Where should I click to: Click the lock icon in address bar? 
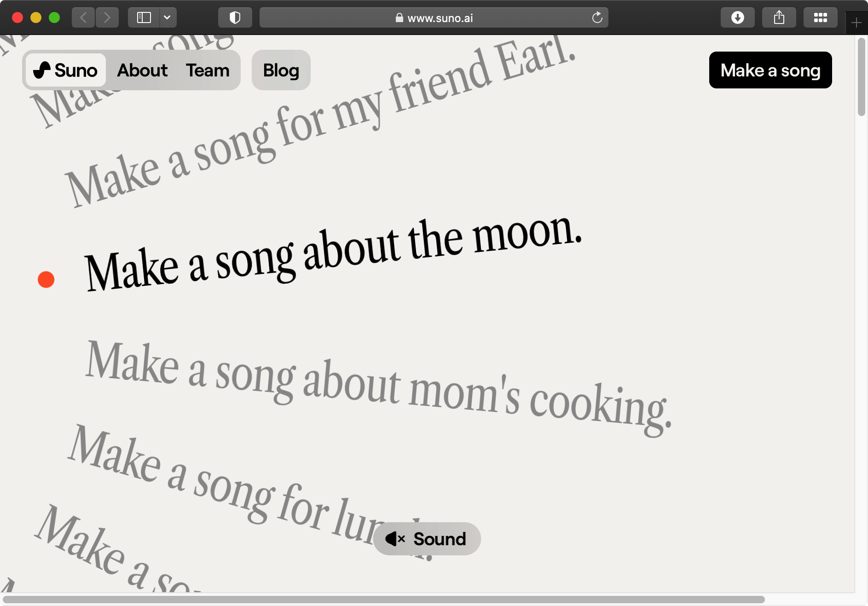[399, 18]
